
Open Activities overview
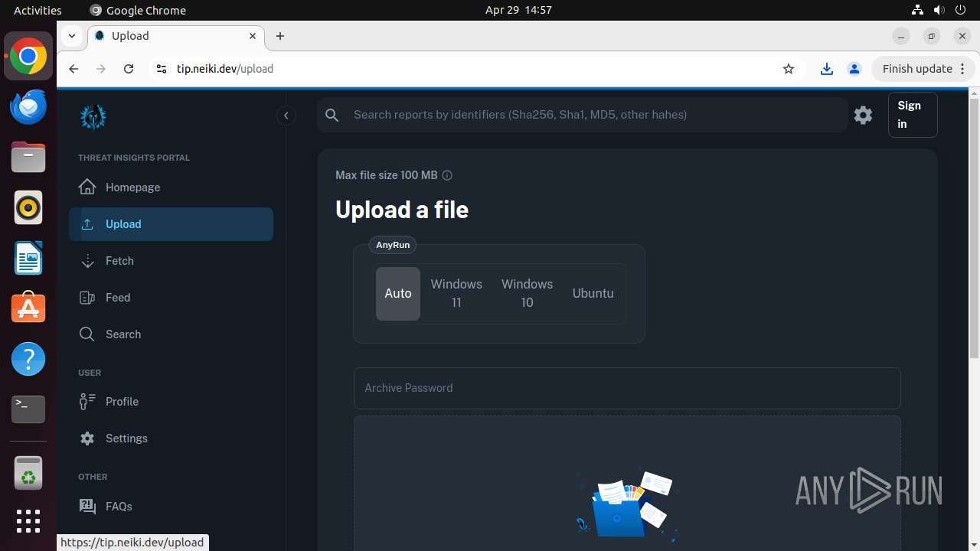point(38,10)
